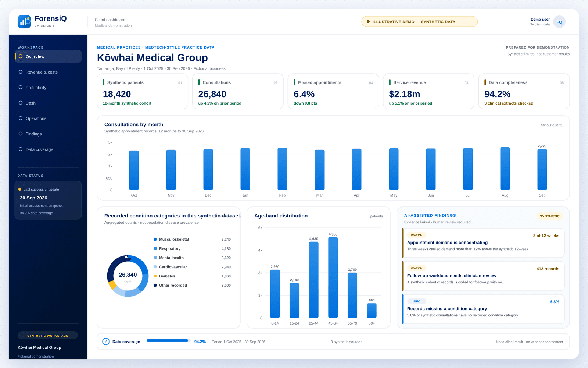Click the ForensiQ logo icon
588x368 pixels.
coord(24,22)
